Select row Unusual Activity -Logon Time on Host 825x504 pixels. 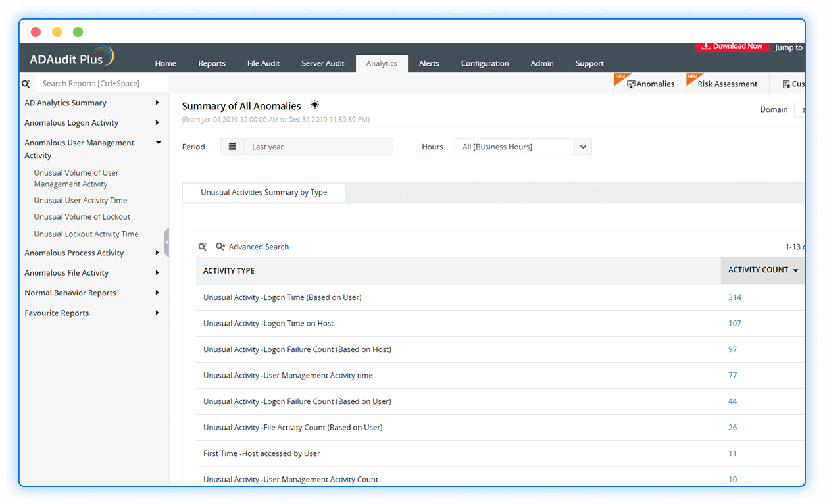pos(500,324)
